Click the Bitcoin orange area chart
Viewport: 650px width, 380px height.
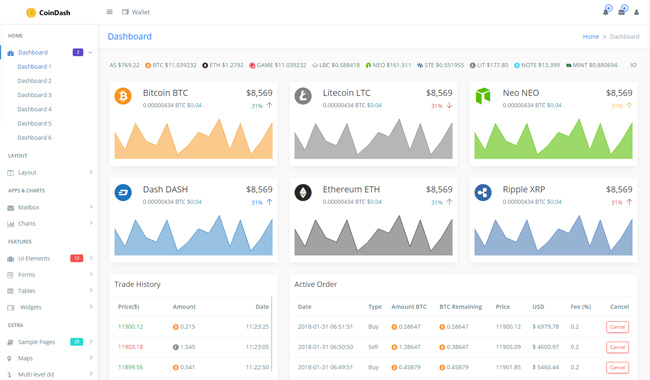tap(194, 139)
